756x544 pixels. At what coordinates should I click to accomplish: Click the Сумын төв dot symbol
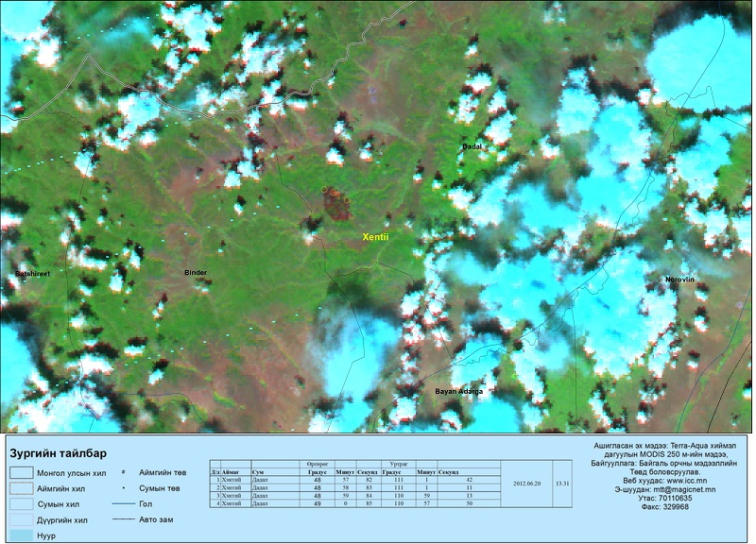[124, 488]
